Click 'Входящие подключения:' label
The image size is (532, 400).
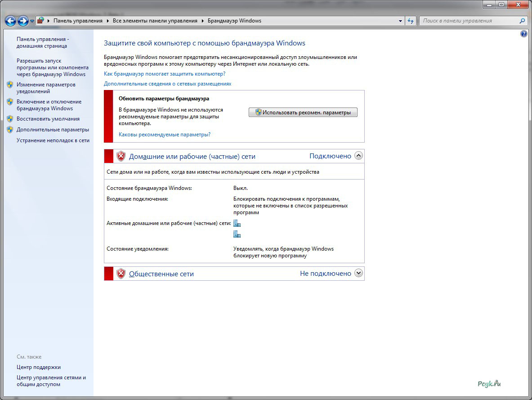point(138,199)
